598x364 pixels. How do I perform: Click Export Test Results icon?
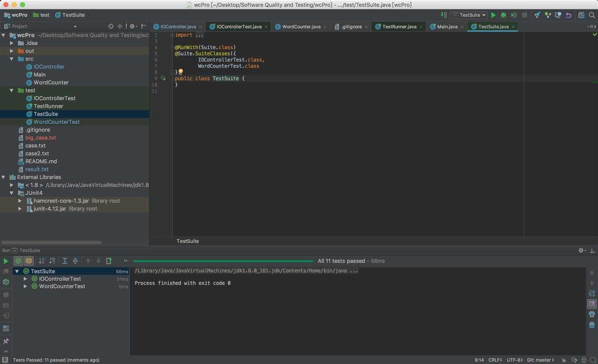coord(109,261)
